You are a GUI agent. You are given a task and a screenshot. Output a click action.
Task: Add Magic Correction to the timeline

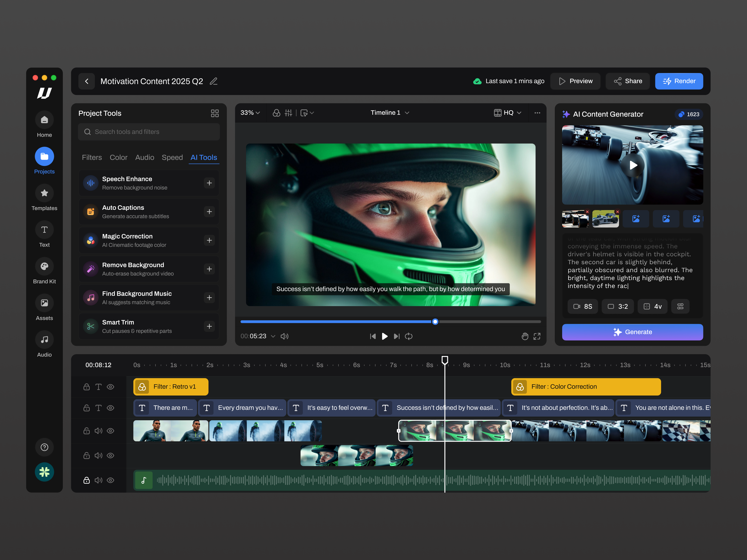click(209, 240)
